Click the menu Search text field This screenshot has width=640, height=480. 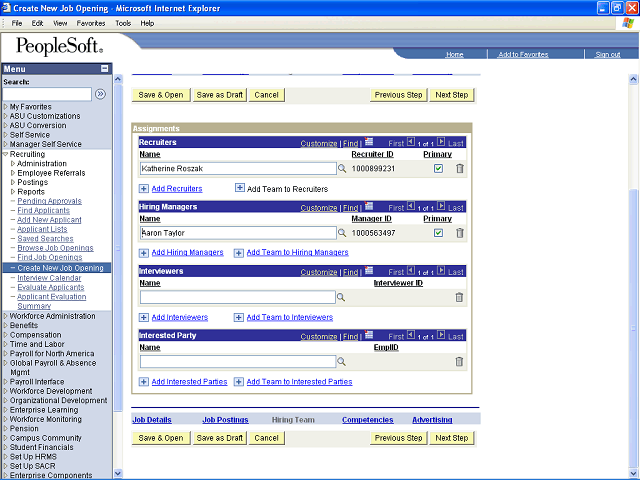point(47,94)
